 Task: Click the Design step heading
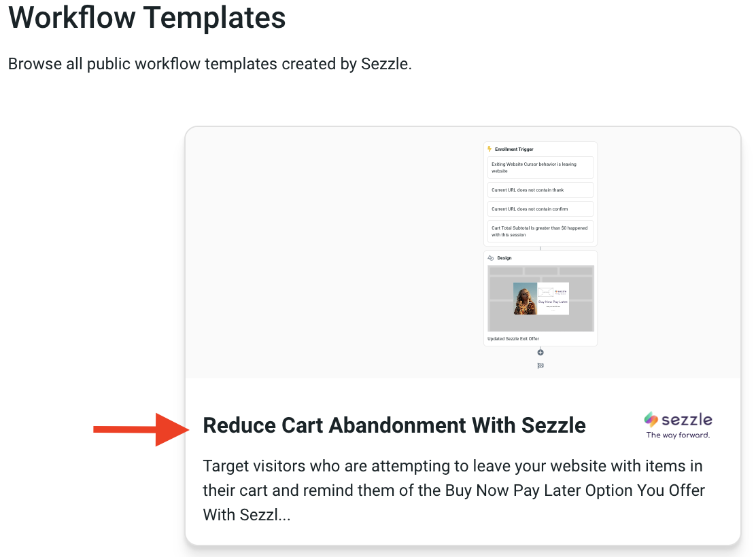[x=504, y=258]
